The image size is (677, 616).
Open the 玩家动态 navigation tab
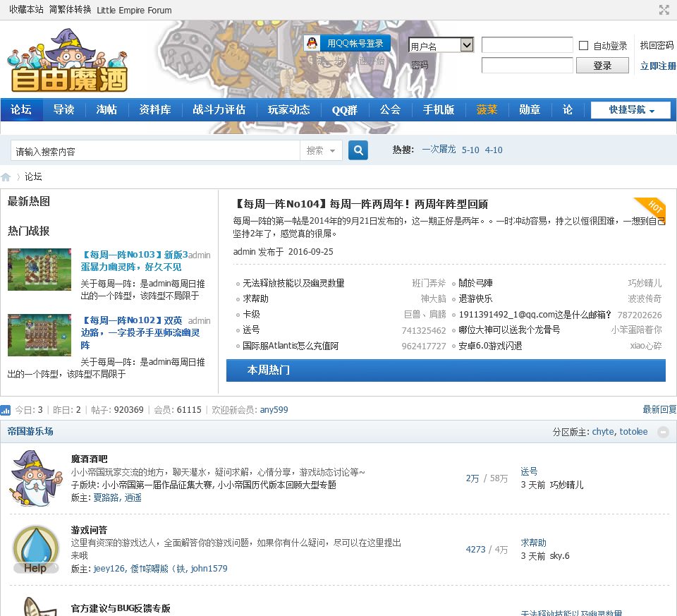coord(289,109)
